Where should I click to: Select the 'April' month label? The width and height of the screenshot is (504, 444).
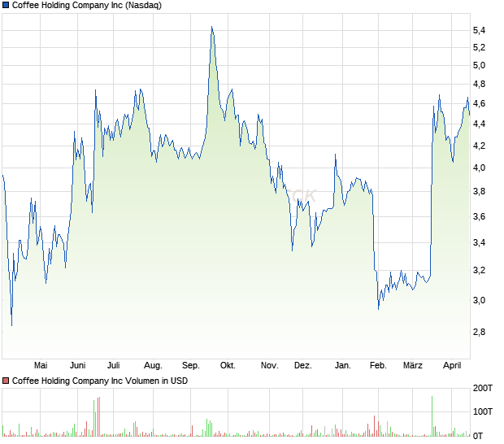452,366
